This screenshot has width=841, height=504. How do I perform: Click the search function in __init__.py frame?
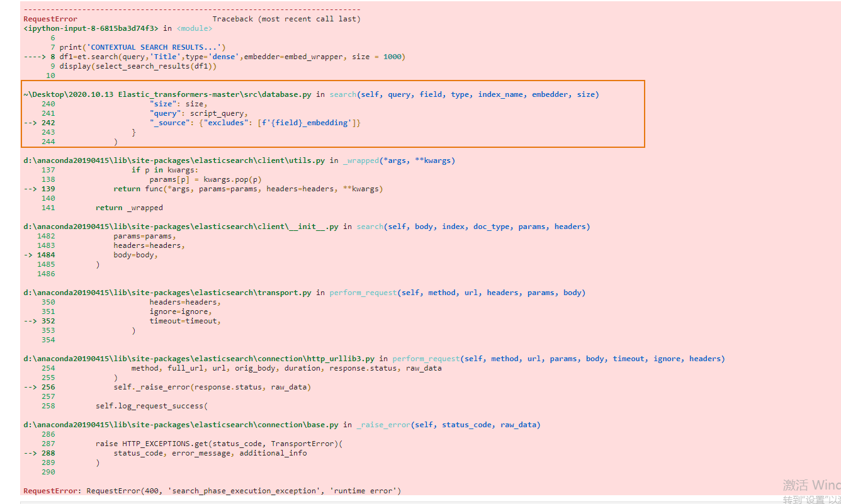pos(370,226)
